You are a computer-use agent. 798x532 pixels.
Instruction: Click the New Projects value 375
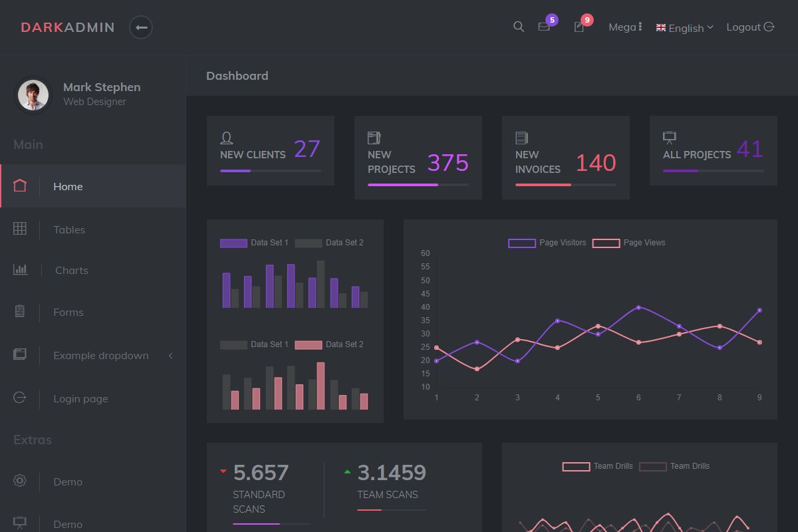pyautogui.click(x=448, y=163)
